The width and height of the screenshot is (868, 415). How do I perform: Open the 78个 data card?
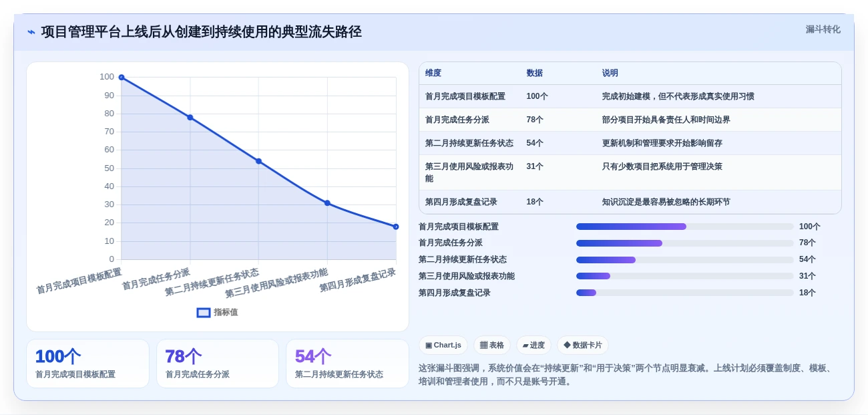[x=218, y=364]
